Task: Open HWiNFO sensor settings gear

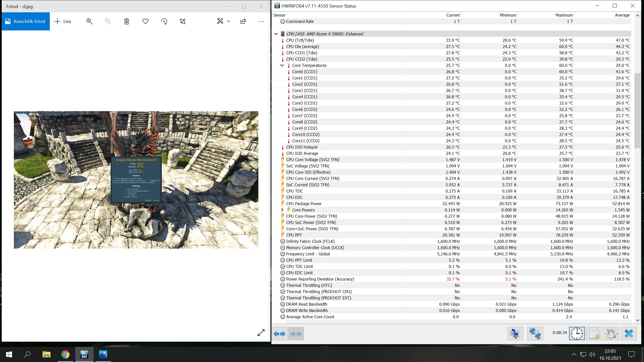Action: coord(611,334)
